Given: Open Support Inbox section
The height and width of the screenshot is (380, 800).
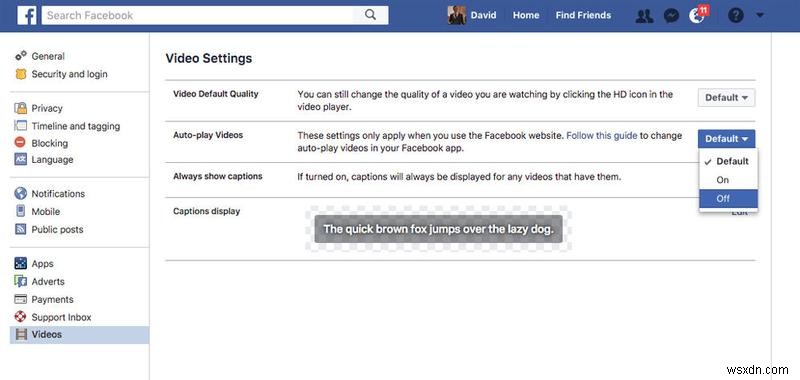Looking at the screenshot, I should [x=61, y=317].
